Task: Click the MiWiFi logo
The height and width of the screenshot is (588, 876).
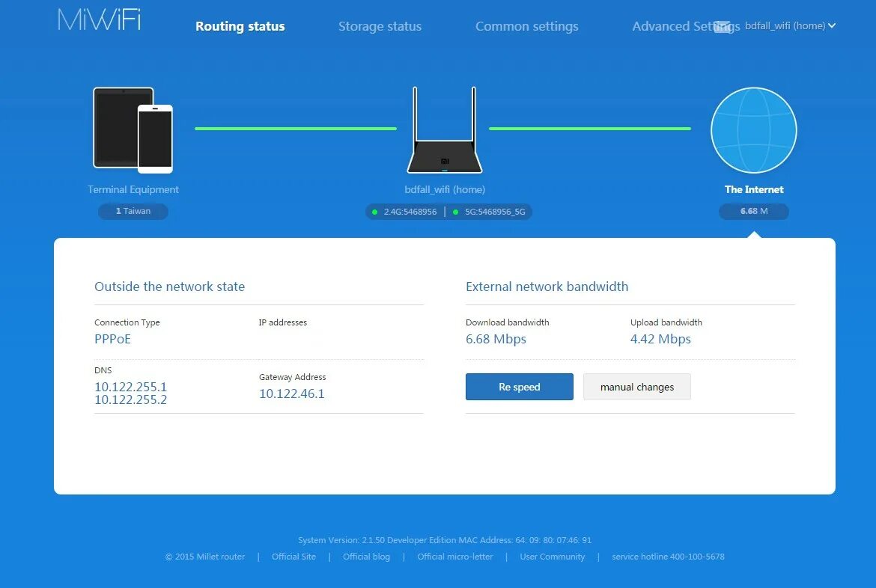Action: tap(100, 19)
